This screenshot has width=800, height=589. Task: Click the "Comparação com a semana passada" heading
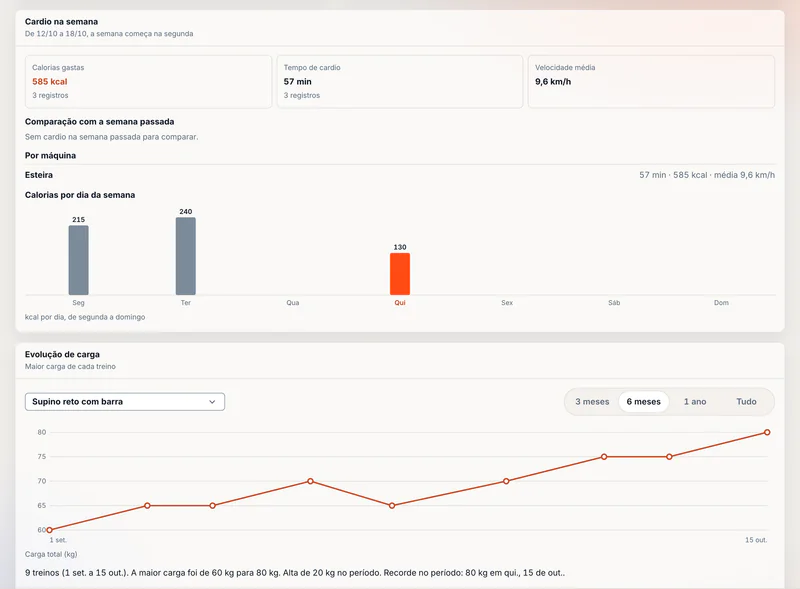[x=99, y=121]
